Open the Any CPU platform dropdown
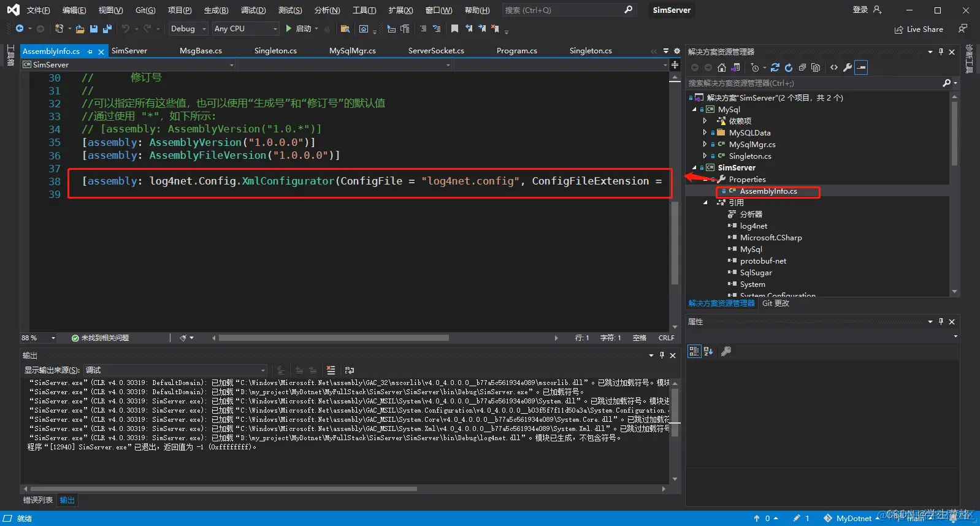This screenshot has height=526, width=980. click(x=245, y=29)
